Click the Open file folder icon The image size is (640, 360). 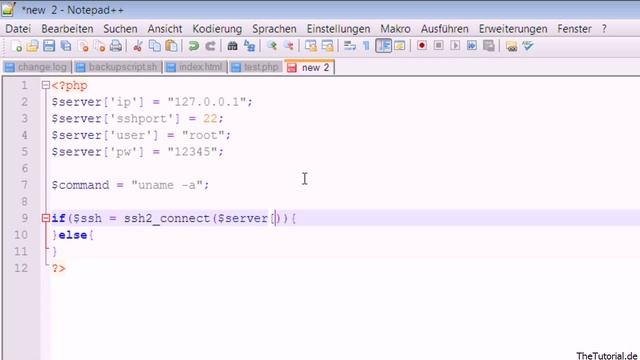pos(33,46)
